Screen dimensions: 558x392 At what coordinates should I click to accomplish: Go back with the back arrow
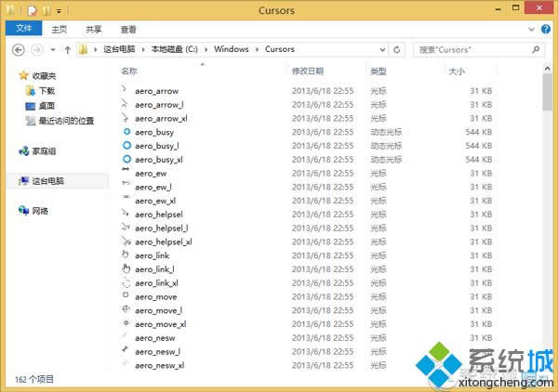click(19, 50)
